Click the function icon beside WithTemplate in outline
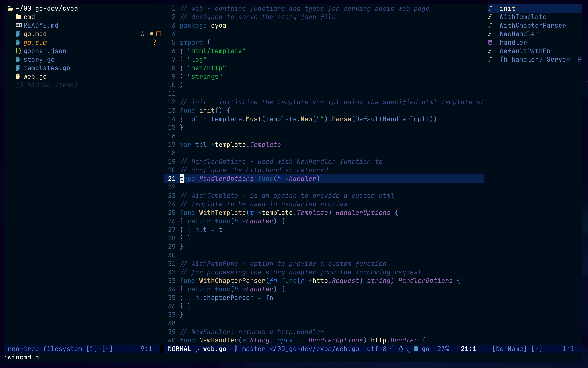 pos(490,17)
